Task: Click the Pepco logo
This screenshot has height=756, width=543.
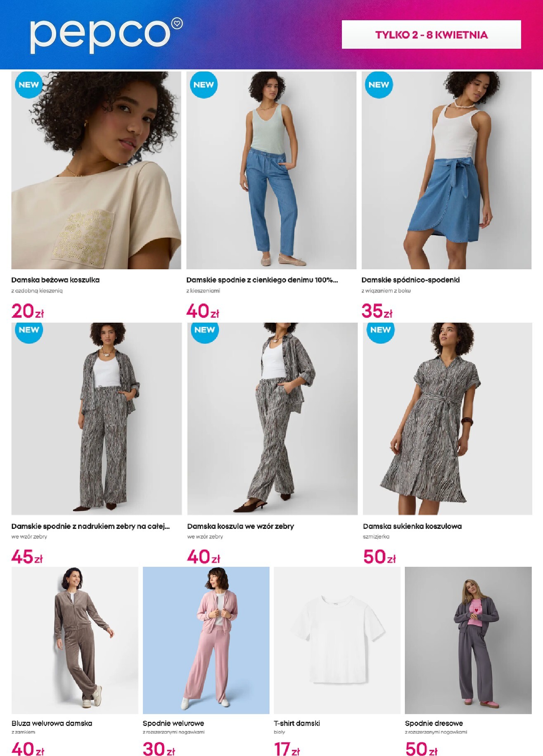Action: pos(106,36)
